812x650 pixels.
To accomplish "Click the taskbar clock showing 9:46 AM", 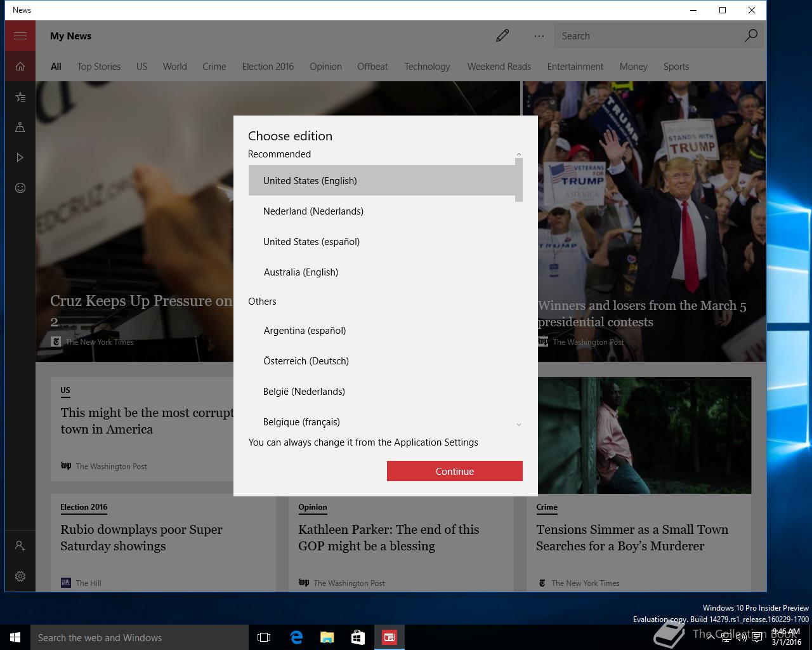I will 787,637.
